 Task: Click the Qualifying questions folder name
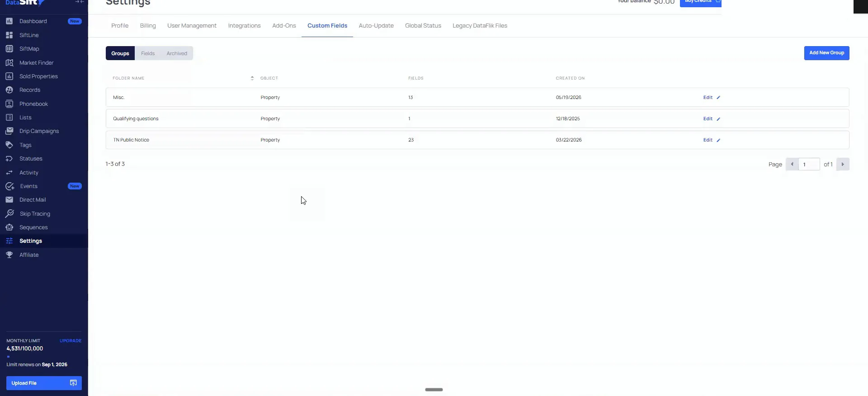(x=136, y=119)
